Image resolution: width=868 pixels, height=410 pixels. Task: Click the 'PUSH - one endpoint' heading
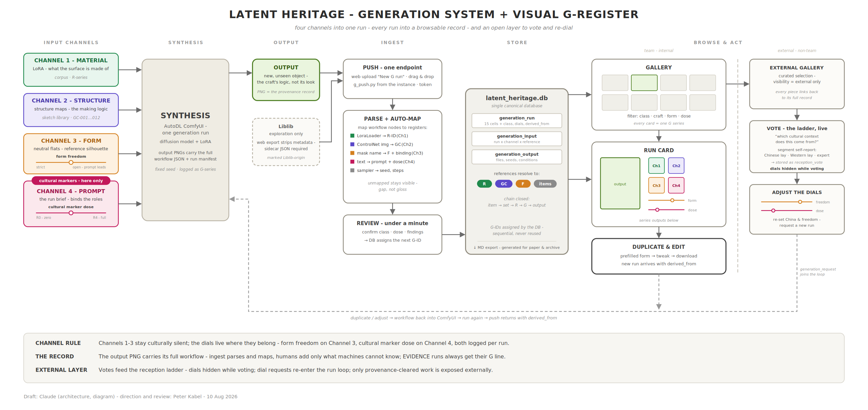point(392,68)
